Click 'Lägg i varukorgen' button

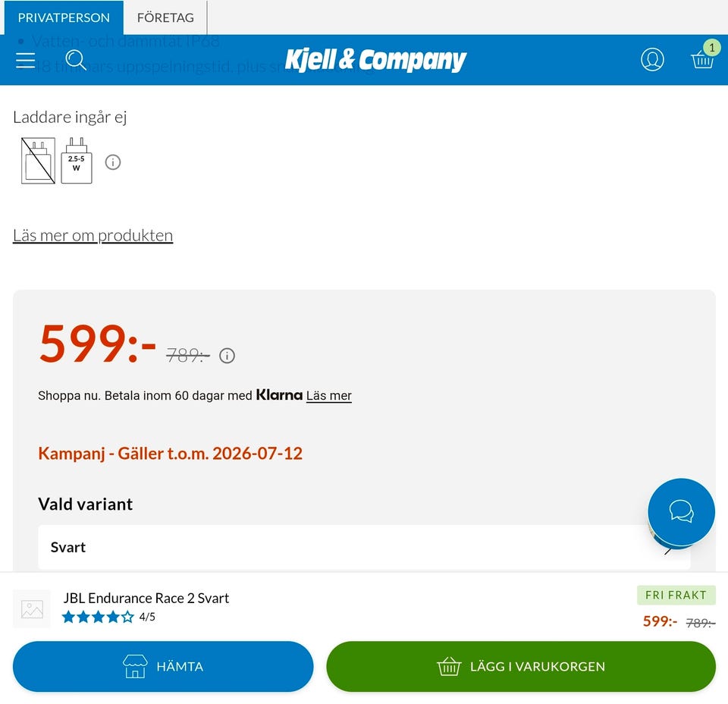click(521, 666)
